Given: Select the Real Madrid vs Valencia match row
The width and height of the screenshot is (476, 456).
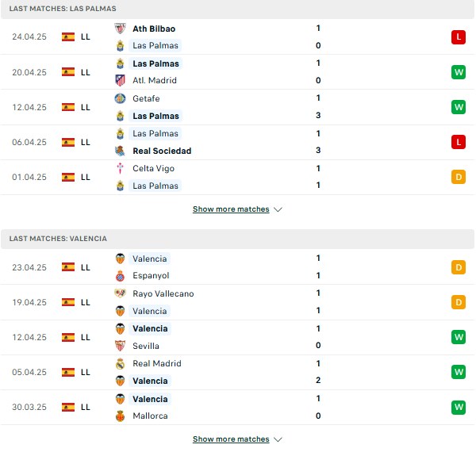Looking at the screenshot, I should pos(238,372).
